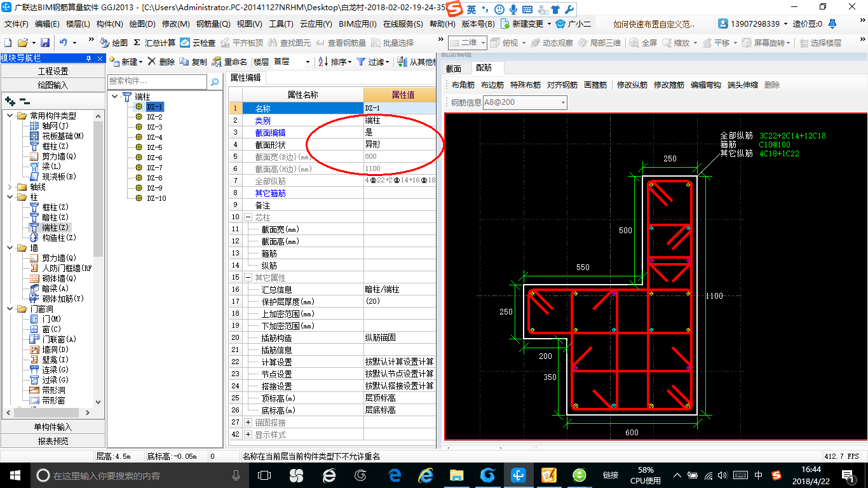Open the 单构件输入 module

coord(53,427)
